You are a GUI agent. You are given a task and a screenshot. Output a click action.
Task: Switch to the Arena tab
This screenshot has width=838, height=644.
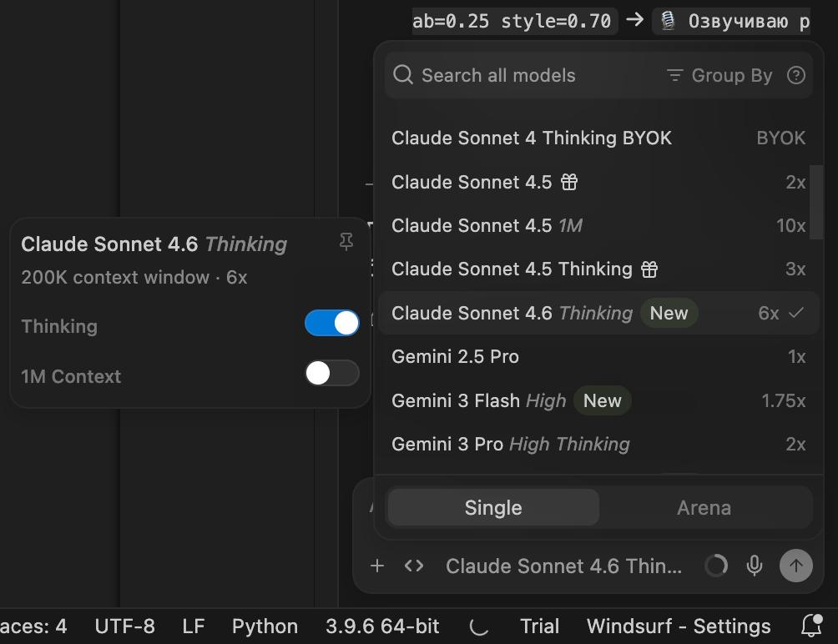click(x=704, y=507)
